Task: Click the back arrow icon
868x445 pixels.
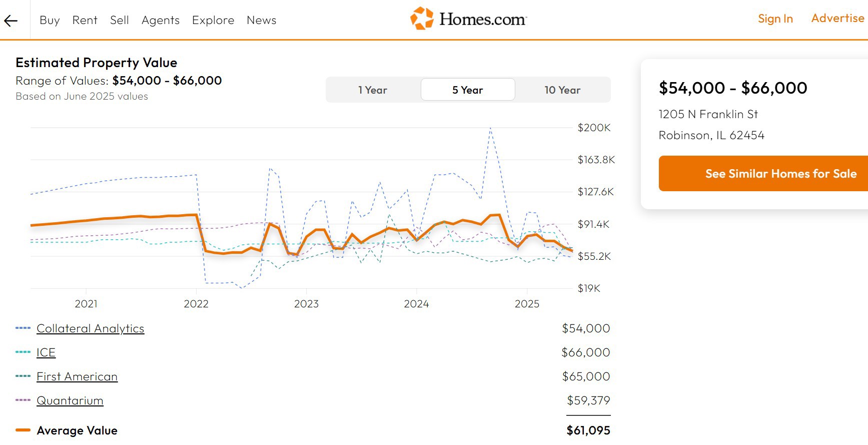Action: tap(11, 21)
